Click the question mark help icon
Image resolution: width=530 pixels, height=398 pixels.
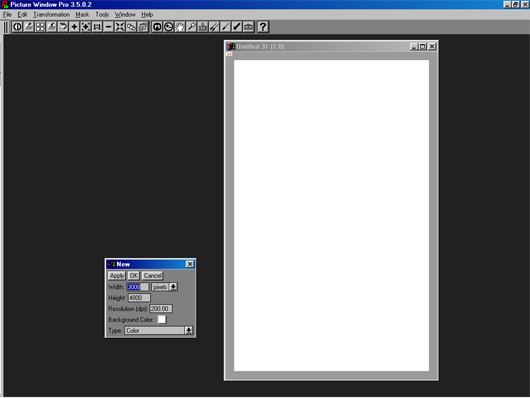point(263,27)
